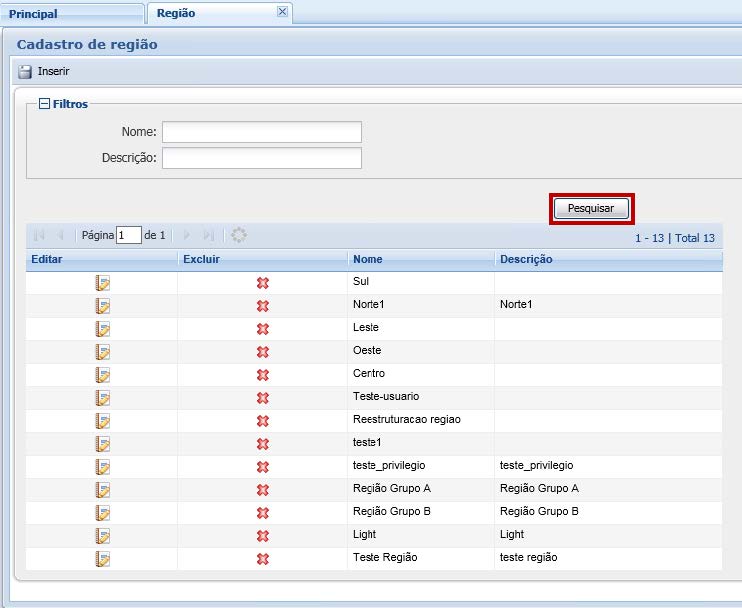This screenshot has height=608, width=742.
Task: Focus the Nome filter input field
Action: point(261,132)
